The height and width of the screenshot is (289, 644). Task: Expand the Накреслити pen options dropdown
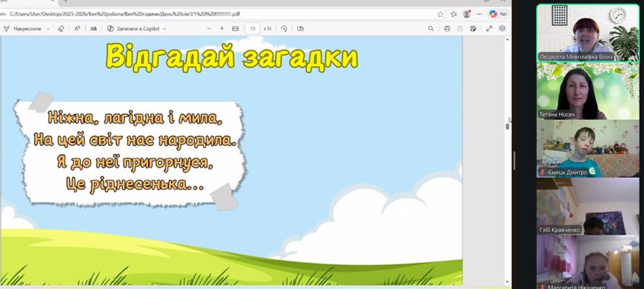click(x=48, y=29)
